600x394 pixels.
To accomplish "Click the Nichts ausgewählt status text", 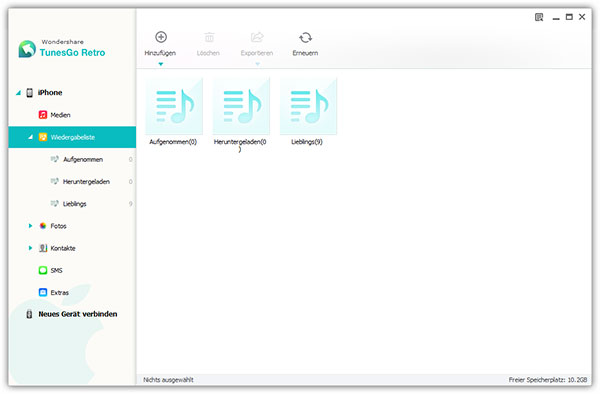I will [168, 379].
